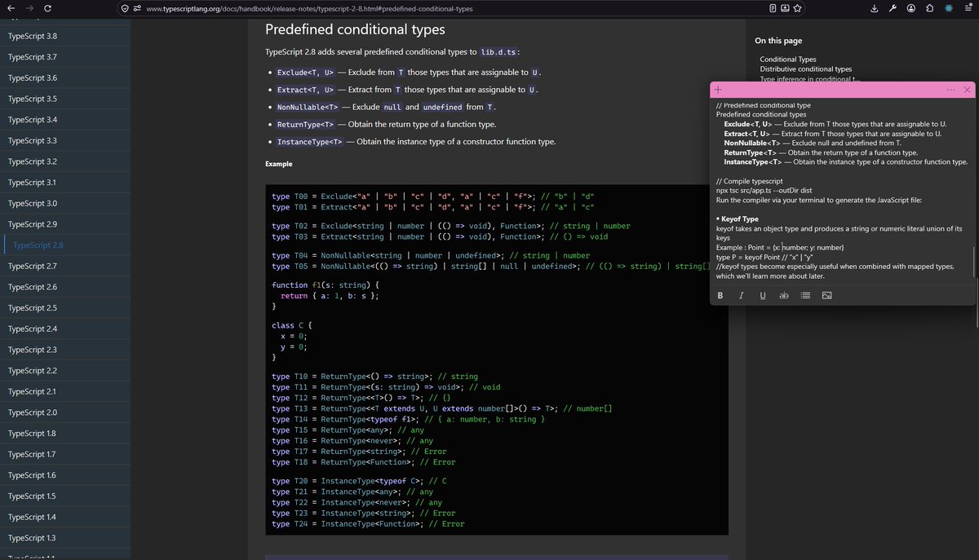Screen dimensions: 979x560
Task: Open the browser hamburger menu
Action: [x=967, y=8]
